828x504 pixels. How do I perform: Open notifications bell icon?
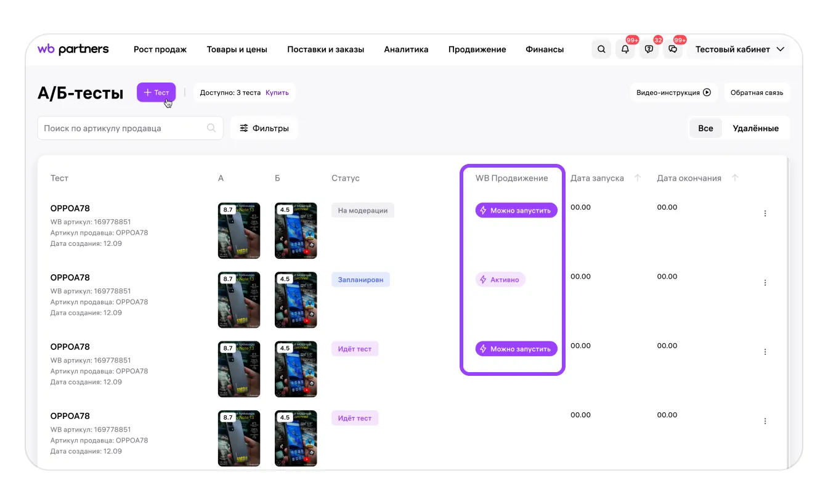625,49
